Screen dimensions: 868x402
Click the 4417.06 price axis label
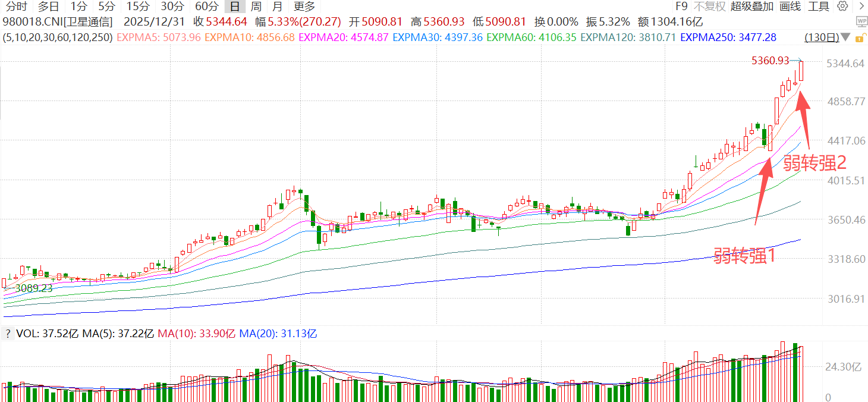point(845,141)
